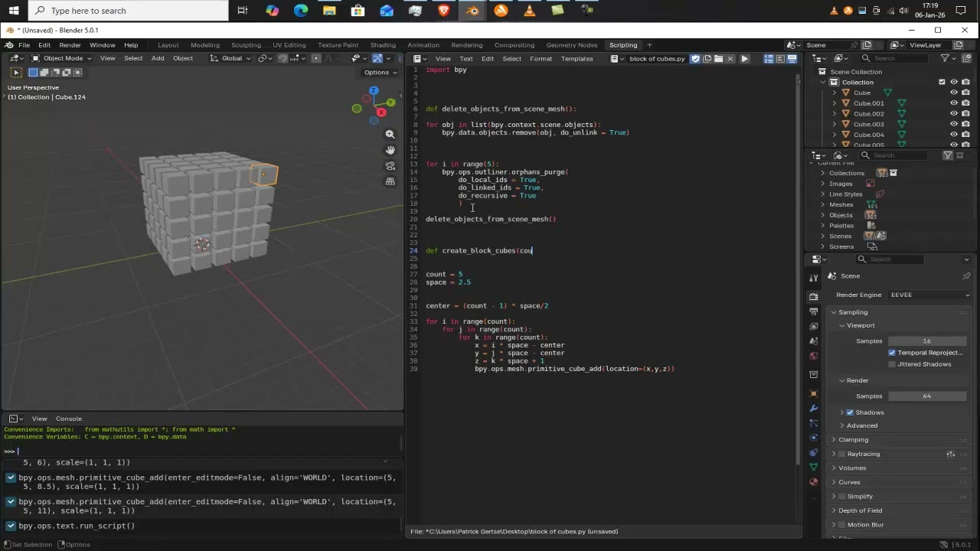Open the Object properties tab icon
Screen dimensions: 980x551
click(x=813, y=393)
